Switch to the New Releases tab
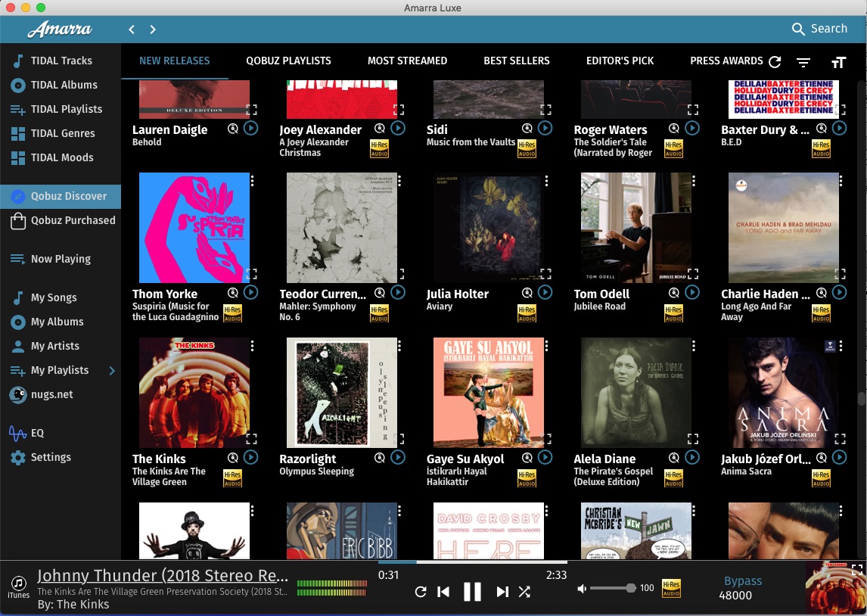This screenshot has width=867, height=616. (x=174, y=61)
